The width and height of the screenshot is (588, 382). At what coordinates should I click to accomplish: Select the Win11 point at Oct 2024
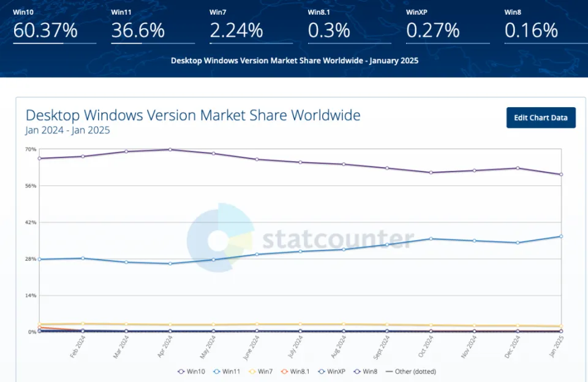[x=431, y=239]
